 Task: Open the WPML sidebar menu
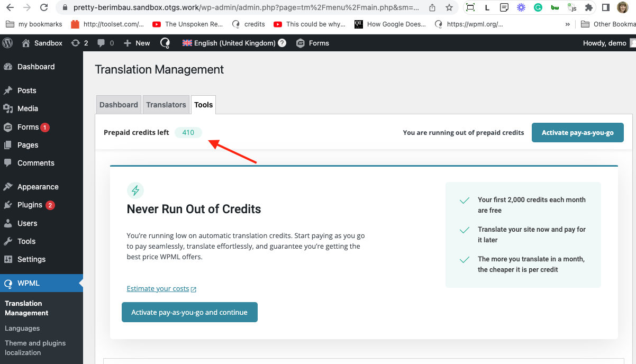click(41, 283)
